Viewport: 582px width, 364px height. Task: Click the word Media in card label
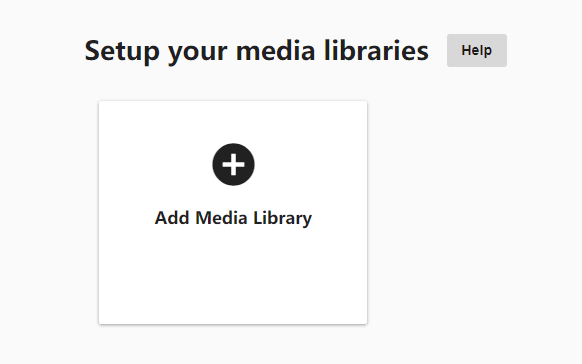point(221,218)
